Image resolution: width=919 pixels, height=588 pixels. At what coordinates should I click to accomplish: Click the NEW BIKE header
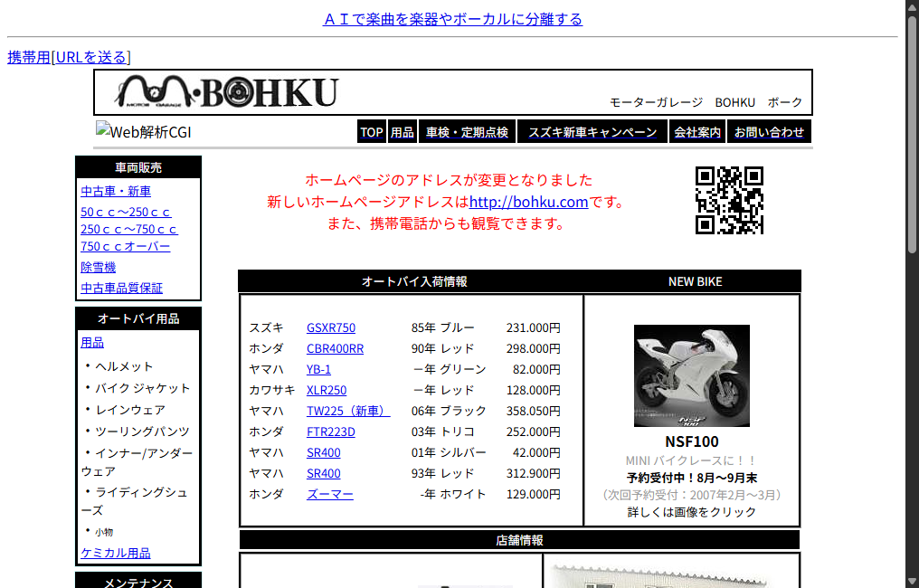pyautogui.click(x=695, y=281)
